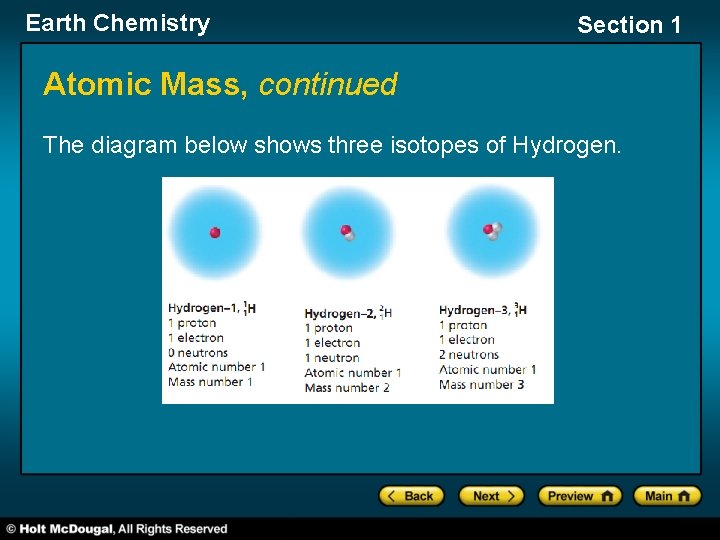Click 'Mass number 1' text

(x=210, y=382)
